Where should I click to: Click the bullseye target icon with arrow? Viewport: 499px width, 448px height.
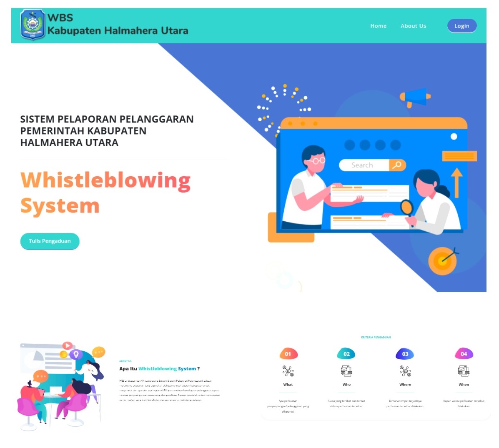[442, 261]
